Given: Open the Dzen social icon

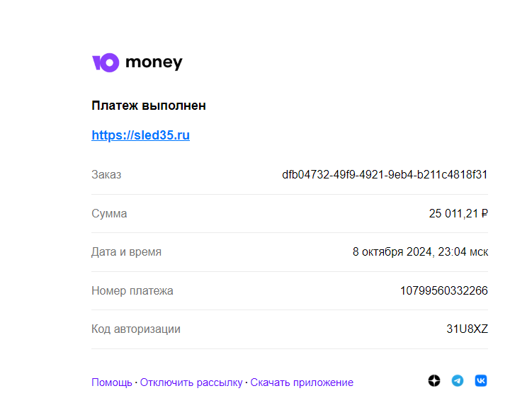Looking at the screenshot, I should point(434,381).
